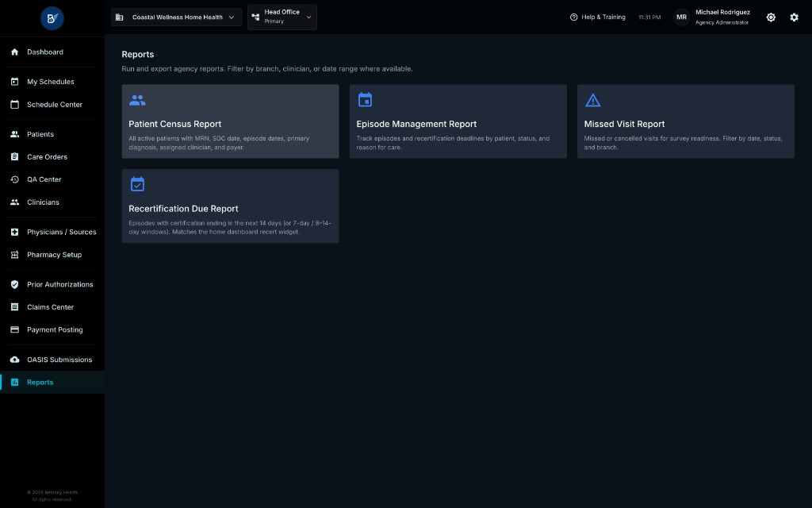Click the Agency Administrator role label
This screenshot has width=812, height=508.
point(722,22)
